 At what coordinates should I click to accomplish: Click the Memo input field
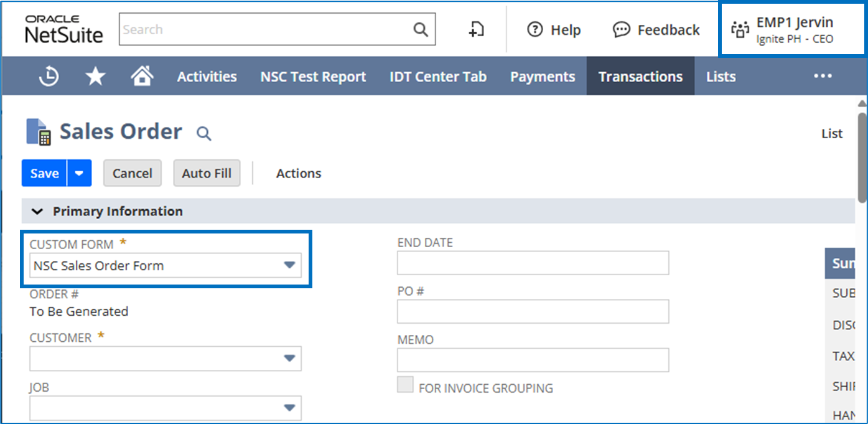click(533, 360)
